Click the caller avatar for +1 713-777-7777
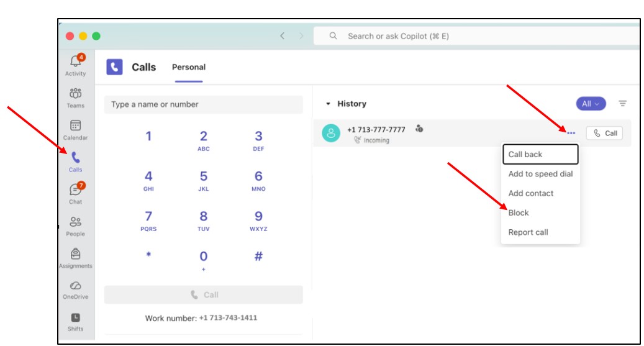Image resolution: width=644 pixels, height=346 pixels. (x=331, y=133)
